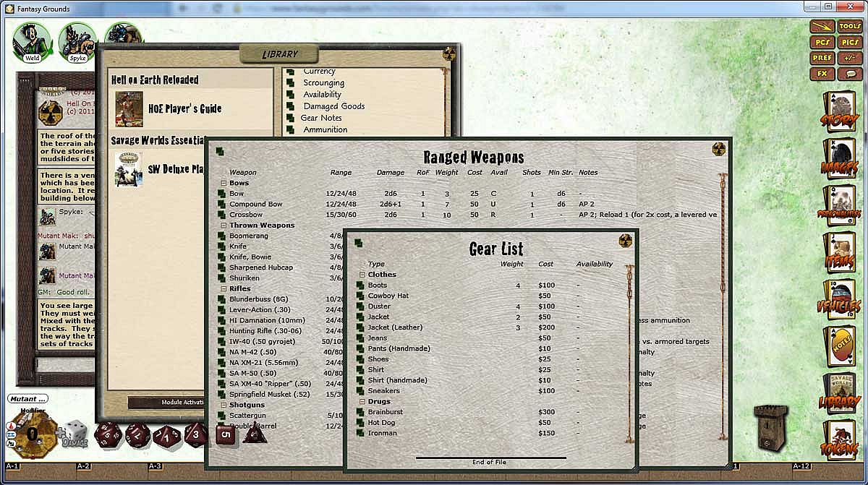Click the SW Deluxe book cover thumbnail
The width and height of the screenshot is (868, 485).
pos(129,169)
